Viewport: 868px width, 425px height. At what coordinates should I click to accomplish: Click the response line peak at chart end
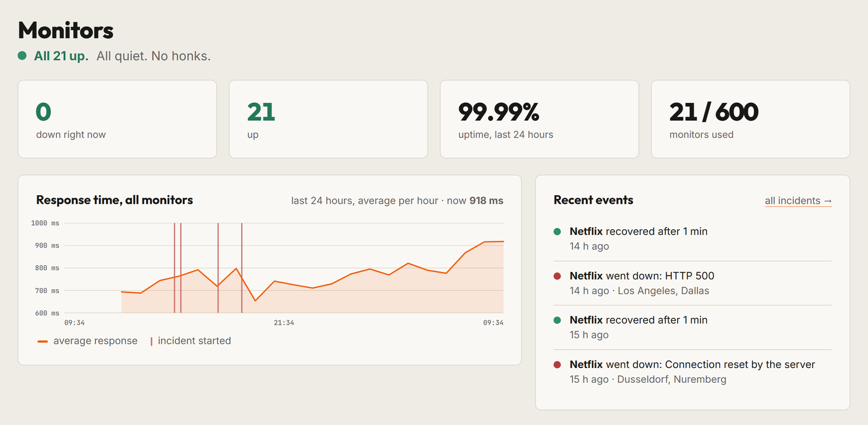(x=503, y=242)
